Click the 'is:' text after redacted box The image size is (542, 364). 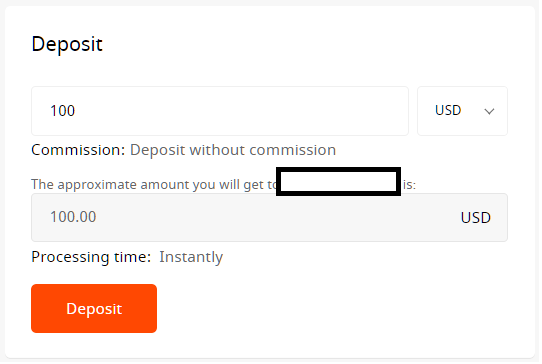click(411, 186)
